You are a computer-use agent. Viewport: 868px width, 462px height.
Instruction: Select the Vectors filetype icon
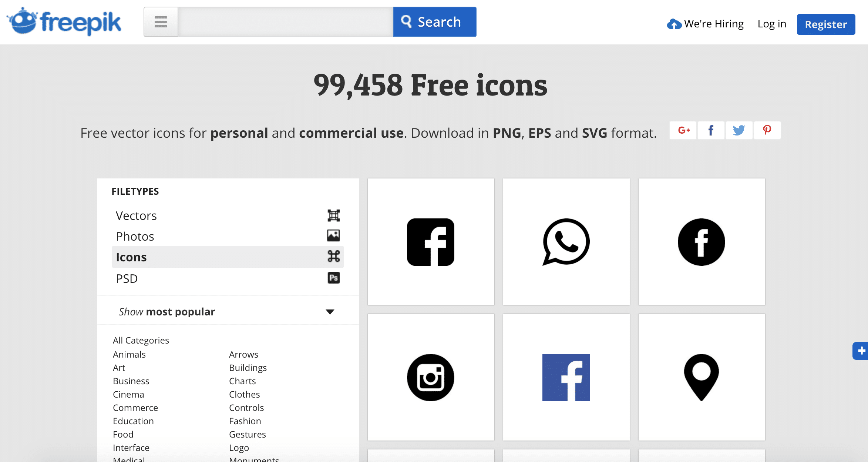pyautogui.click(x=333, y=215)
